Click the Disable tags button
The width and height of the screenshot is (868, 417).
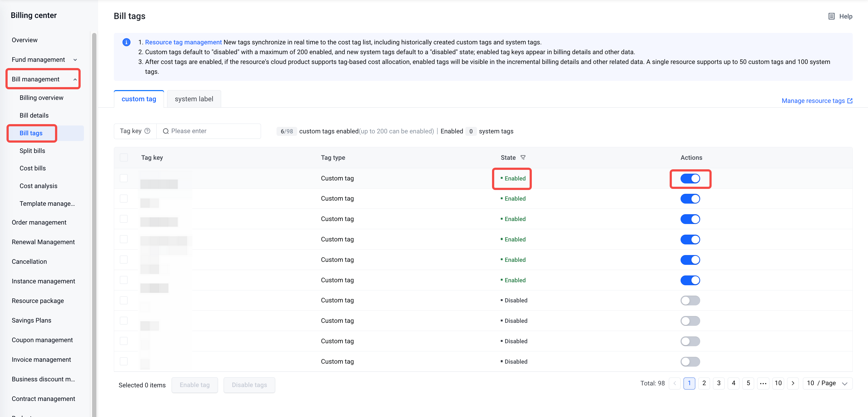pos(249,385)
